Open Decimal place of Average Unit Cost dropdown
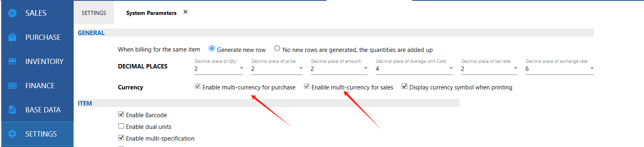Image resolution: width=644 pixels, height=147 pixels. click(x=414, y=69)
